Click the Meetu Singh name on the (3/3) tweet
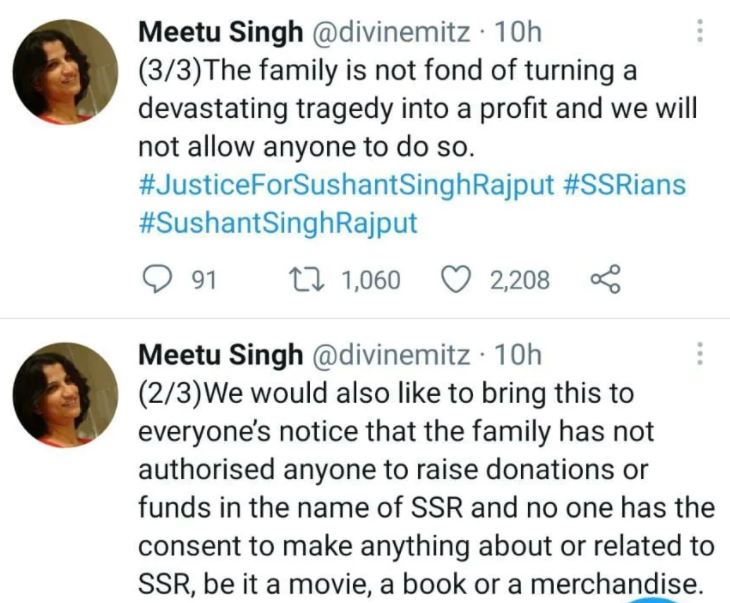This screenshot has height=603, width=730. tap(220, 32)
